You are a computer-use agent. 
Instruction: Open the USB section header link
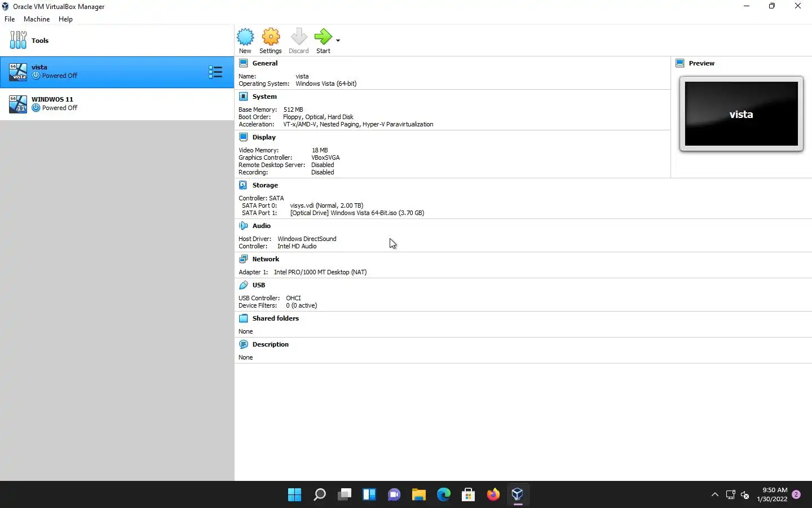click(259, 285)
